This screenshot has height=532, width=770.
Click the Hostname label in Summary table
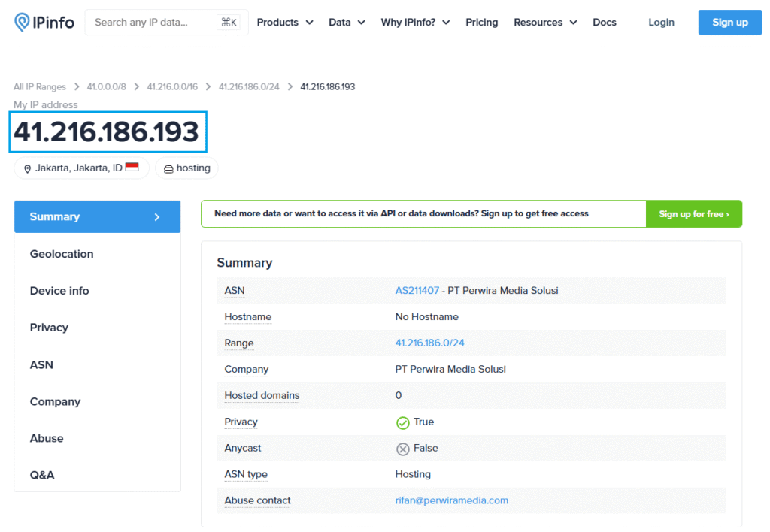click(248, 317)
